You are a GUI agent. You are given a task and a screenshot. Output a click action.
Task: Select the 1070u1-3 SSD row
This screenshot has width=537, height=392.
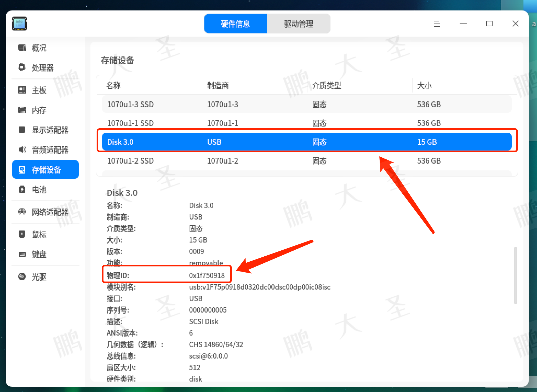[307, 104]
